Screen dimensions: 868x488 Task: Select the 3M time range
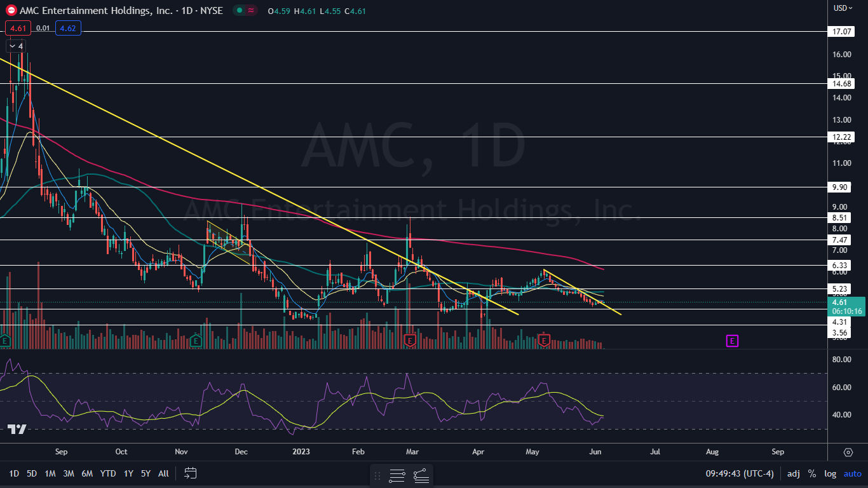click(x=69, y=473)
